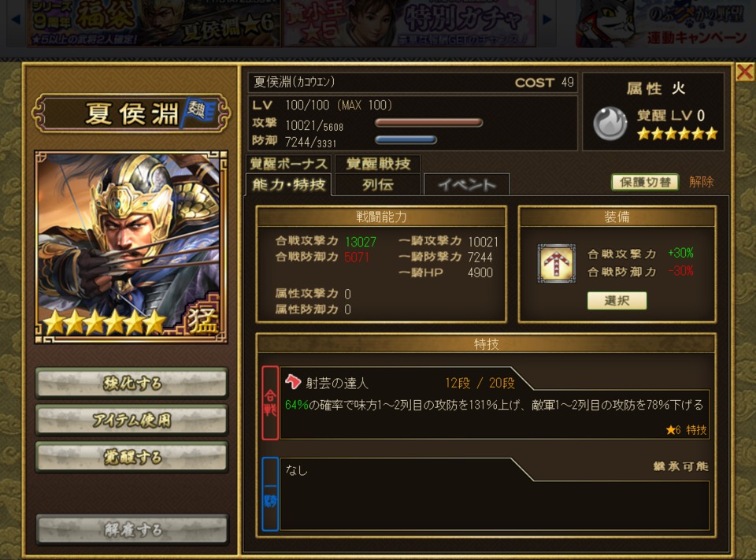Click the 選択 equipment button

pyautogui.click(x=617, y=301)
